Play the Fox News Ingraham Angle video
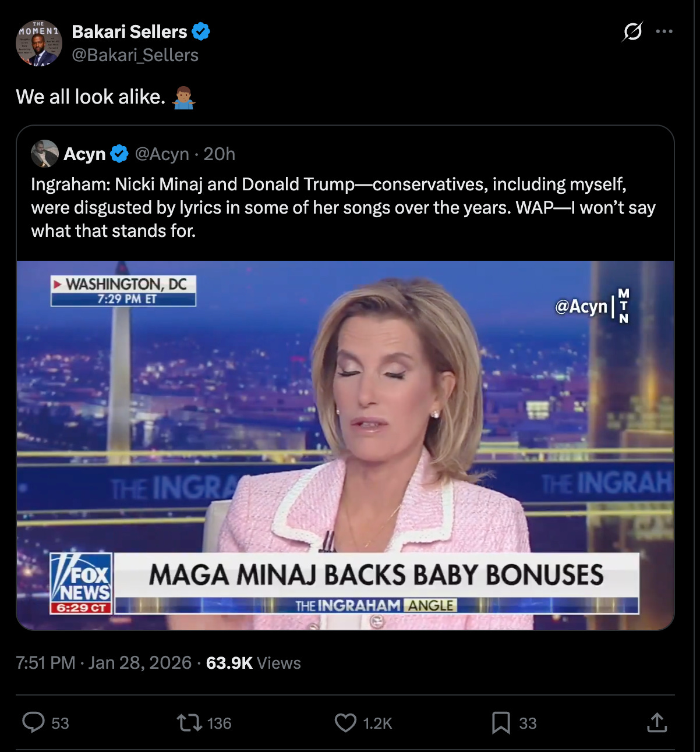This screenshot has width=700, height=752. tap(346, 445)
